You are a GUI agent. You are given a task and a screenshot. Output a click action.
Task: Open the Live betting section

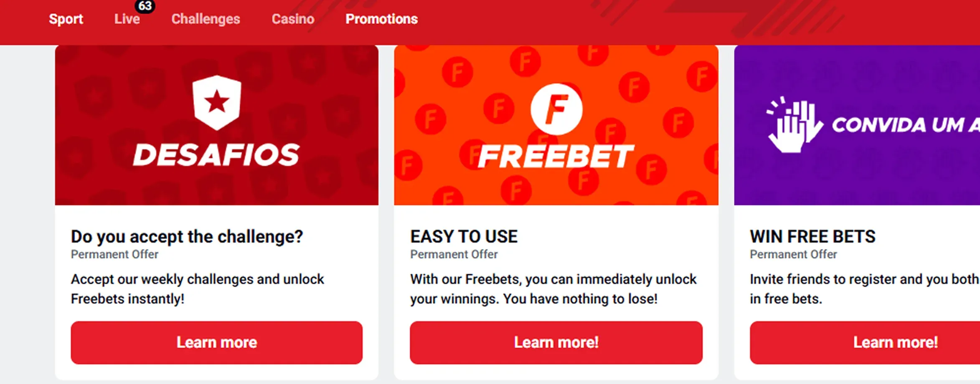pos(127,19)
